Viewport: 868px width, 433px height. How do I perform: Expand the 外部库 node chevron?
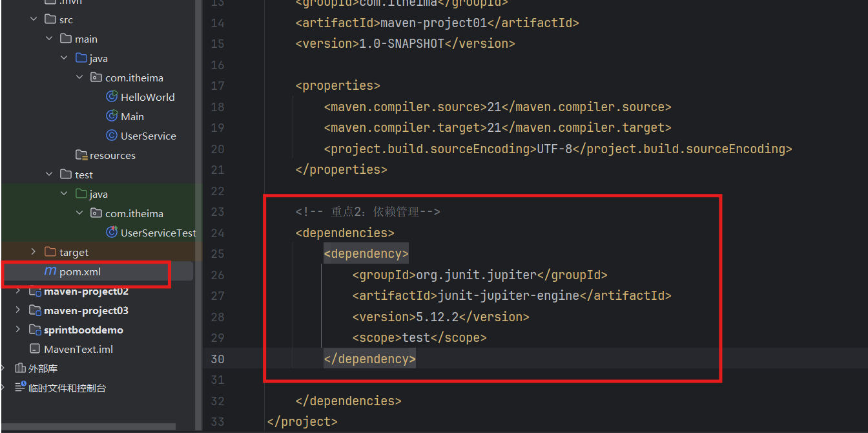coord(3,368)
